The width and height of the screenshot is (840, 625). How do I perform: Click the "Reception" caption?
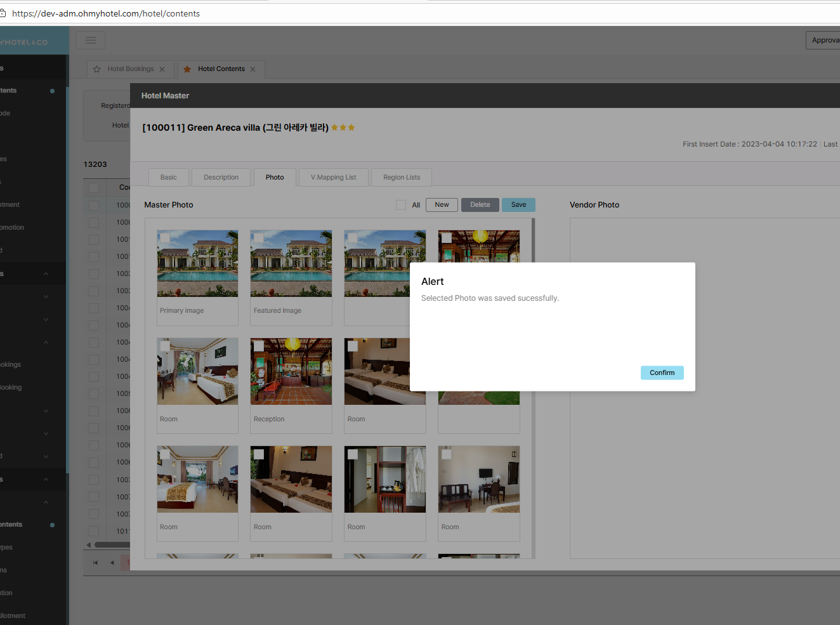click(269, 419)
